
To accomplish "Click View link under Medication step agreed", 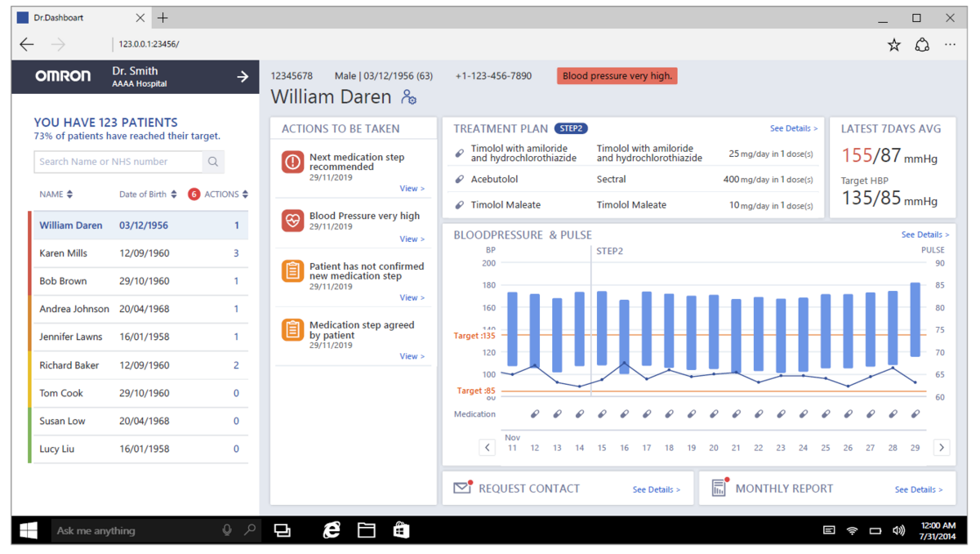I will [412, 356].
